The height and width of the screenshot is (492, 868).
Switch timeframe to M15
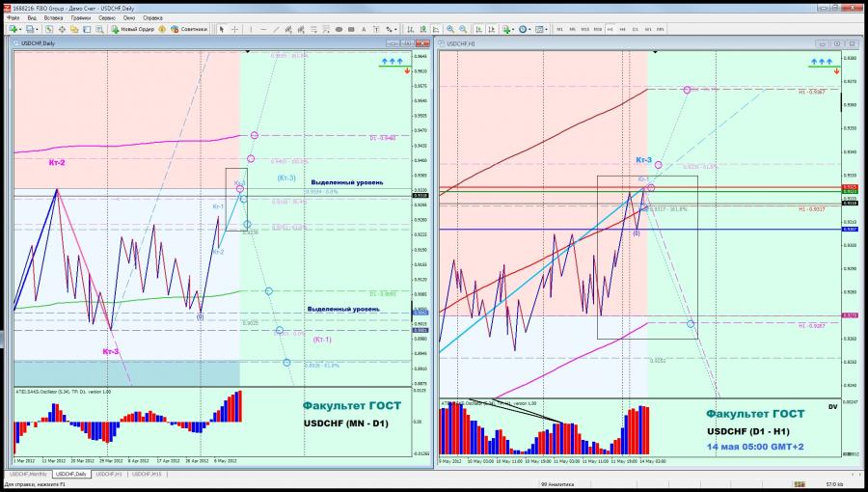tap(585, 29)
